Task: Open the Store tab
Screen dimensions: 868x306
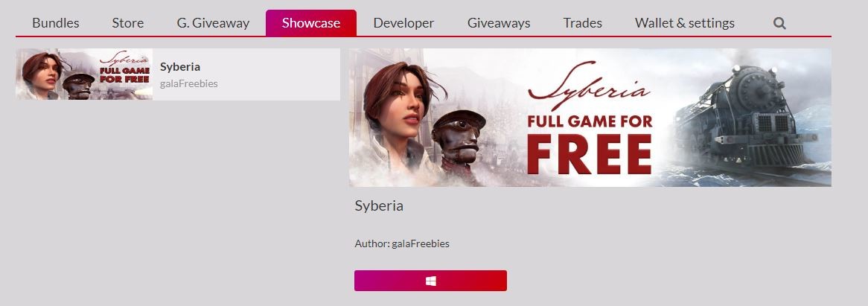Action: [x=128, y=23]
